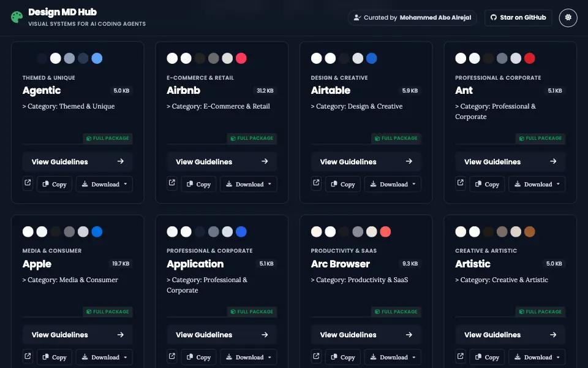Viewport: 588px width, 368px height.
Task: Open Agentic card's external link icon
Action: click(28, 183)
